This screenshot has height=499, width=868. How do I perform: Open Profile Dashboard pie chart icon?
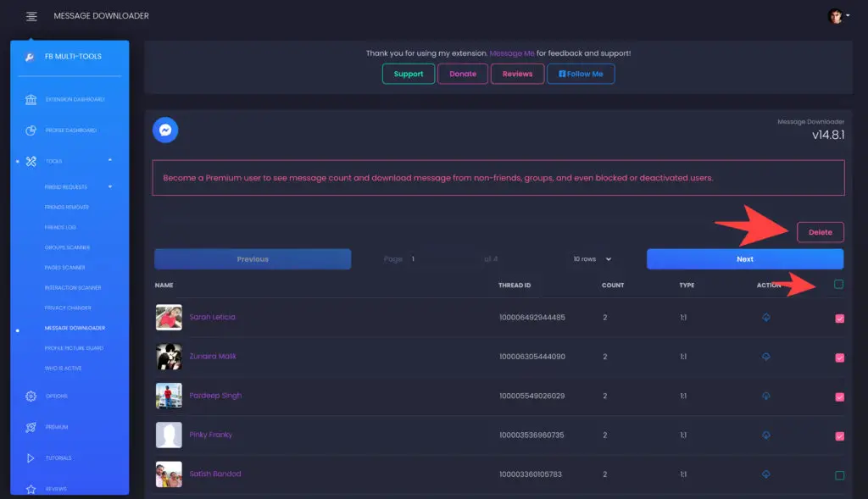click(x=31, y=130)
